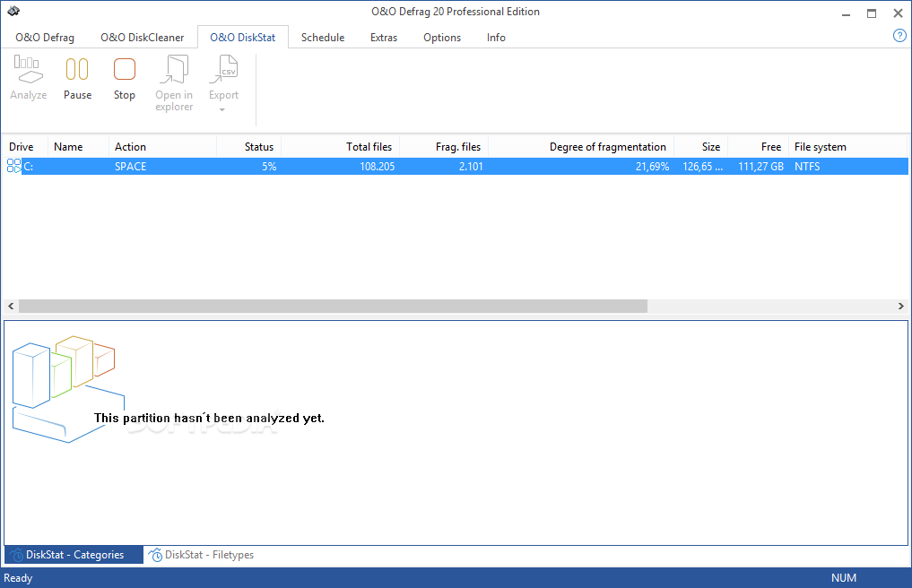Viewport: 912px width, 588px height.
Task: Sort by the Drive column header
Action: coord(26,147)
